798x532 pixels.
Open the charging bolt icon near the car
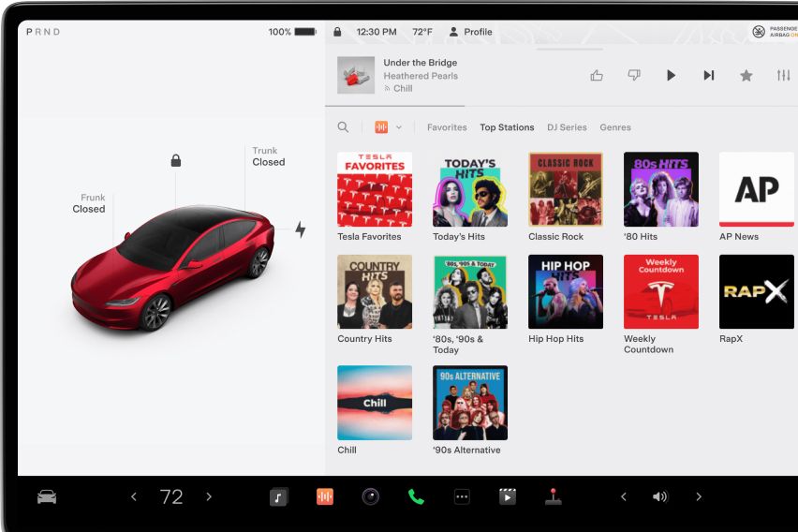(x=300, y=229)
